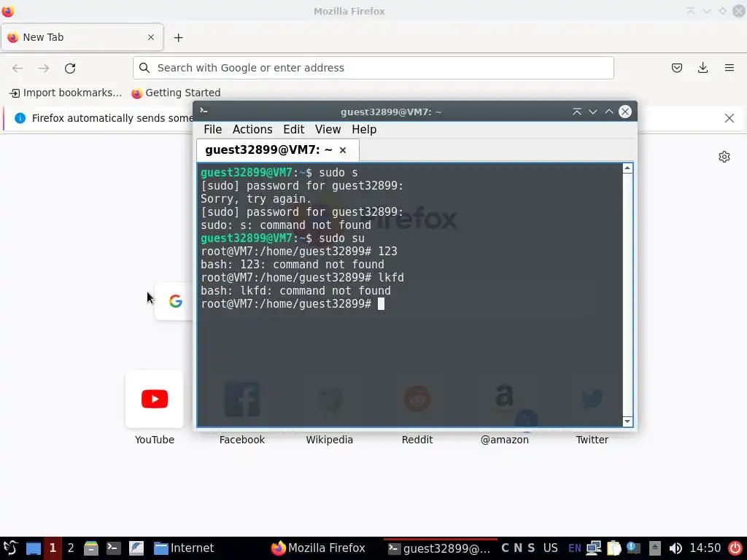Go forward in Firefox

(44, 68)
